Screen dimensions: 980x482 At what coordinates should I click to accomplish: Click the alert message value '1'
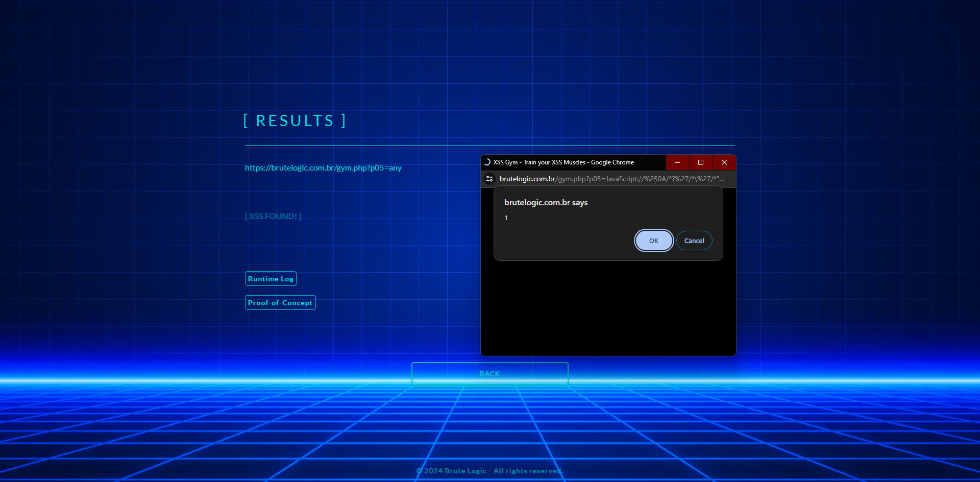(506, 218)
